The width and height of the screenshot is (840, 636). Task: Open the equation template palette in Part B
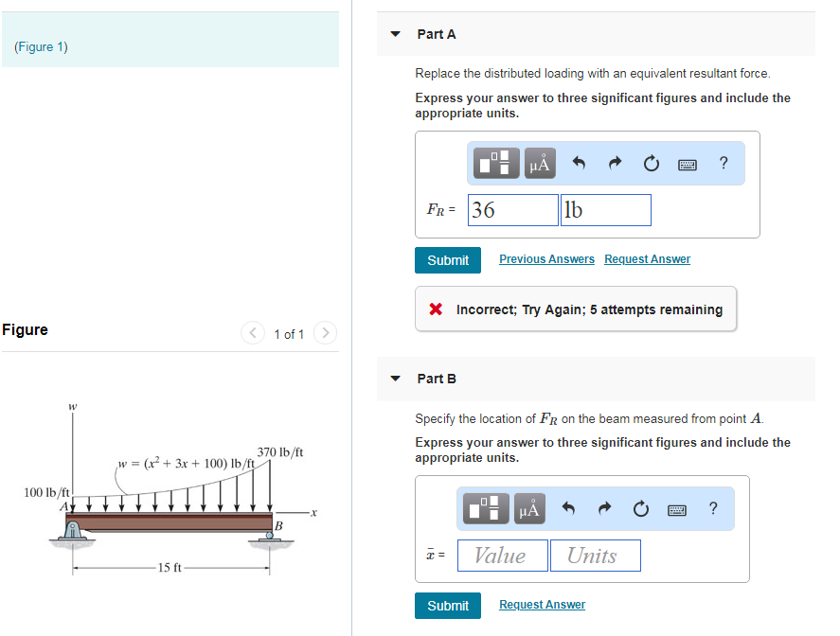click(485, 508)
